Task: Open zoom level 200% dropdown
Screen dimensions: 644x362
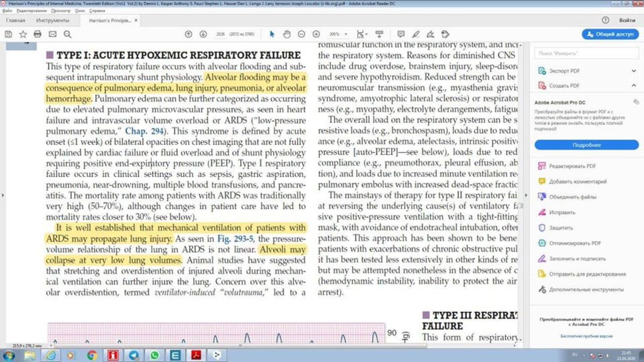Action: point(346,34)
